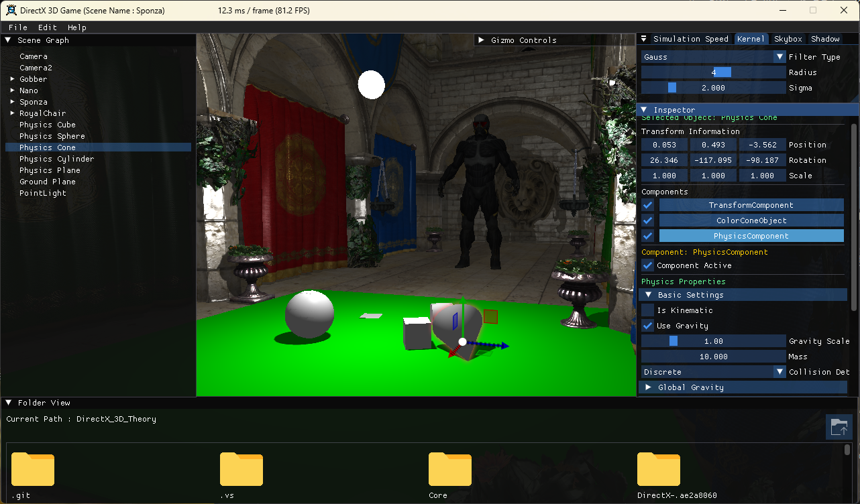Disable the Use Gravity checkbox

tap(647, 326)
